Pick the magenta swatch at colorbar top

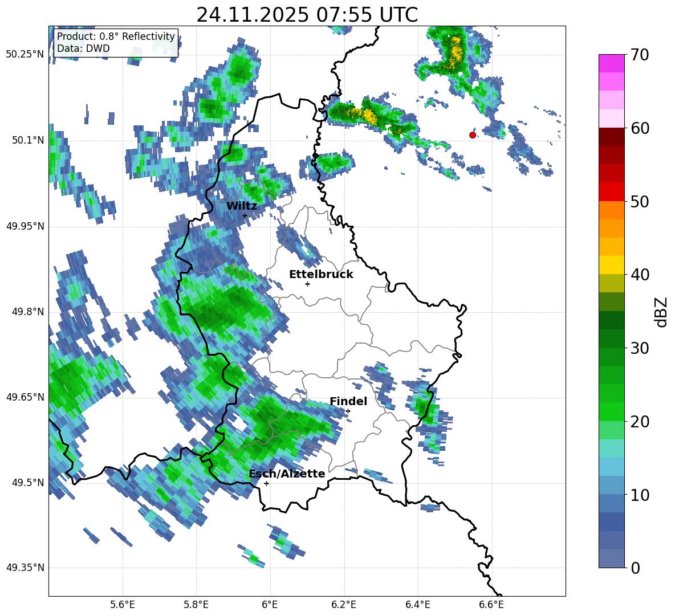(x=612, y=63)
